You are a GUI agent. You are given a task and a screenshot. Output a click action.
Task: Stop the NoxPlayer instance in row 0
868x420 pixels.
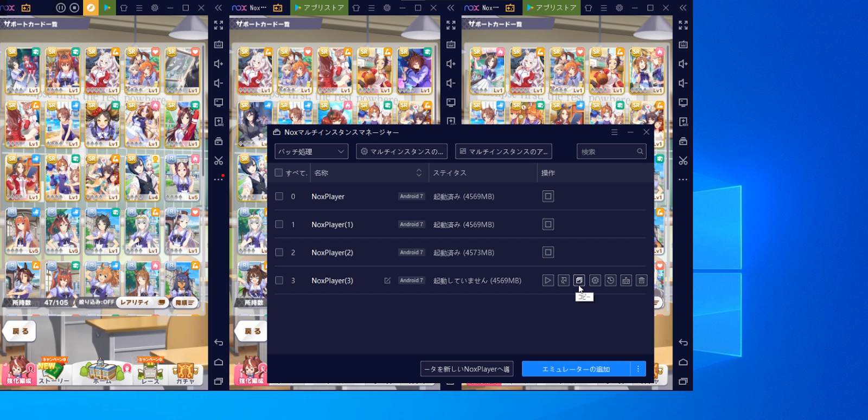[x=548, y=196]
